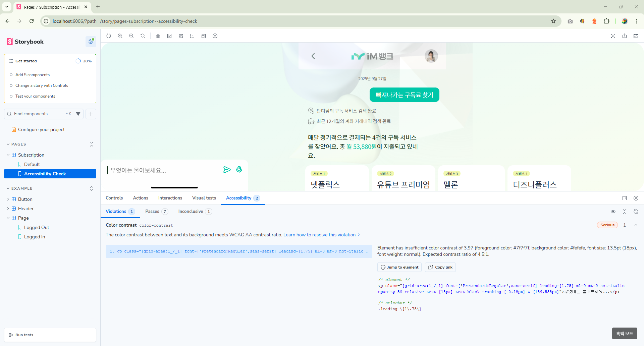Open the Passes tab
The height and width of the screenshot is (346, 644).
click(152, 212)
